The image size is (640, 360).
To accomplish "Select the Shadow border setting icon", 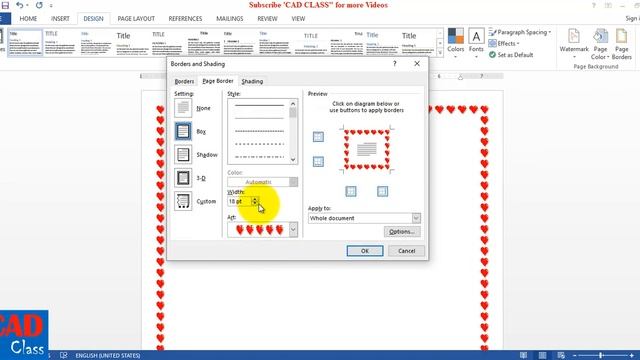I will 183,154.
